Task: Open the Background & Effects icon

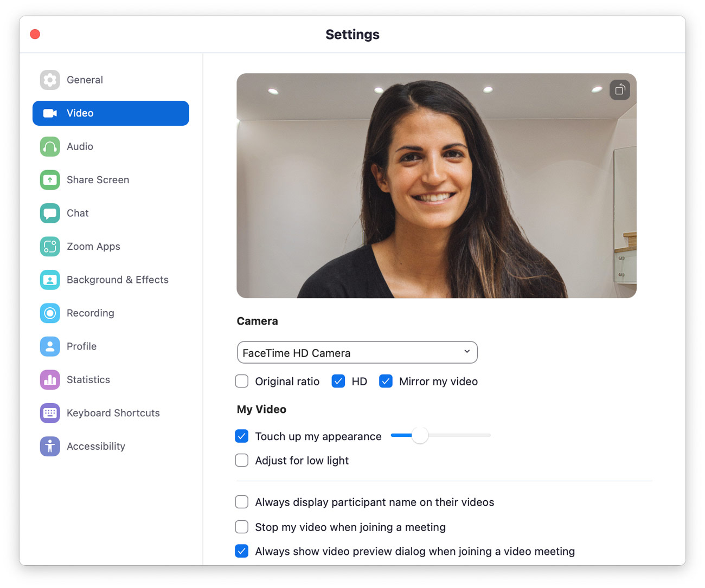Action: pos(50,280)
